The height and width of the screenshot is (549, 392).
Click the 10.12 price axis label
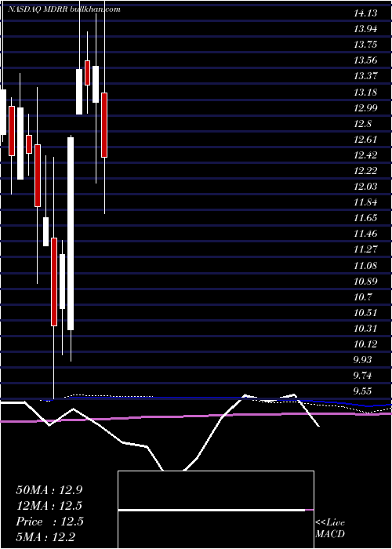pyautogui.click(x=365, y=344)
